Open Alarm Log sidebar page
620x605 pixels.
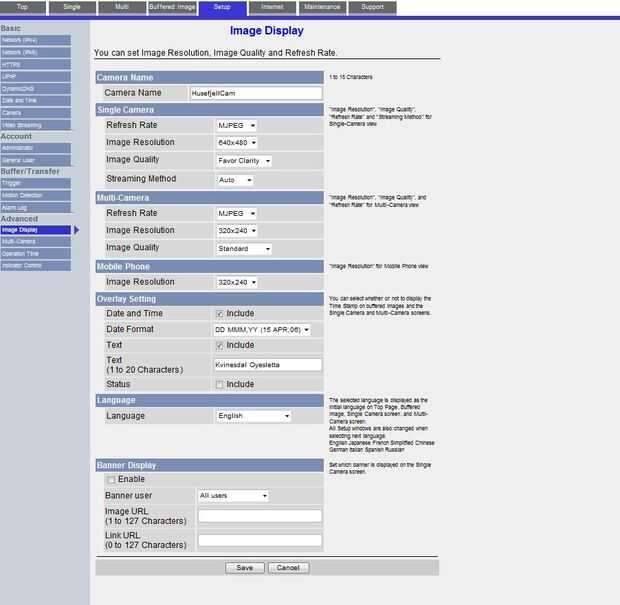click(x=36, y=208)
